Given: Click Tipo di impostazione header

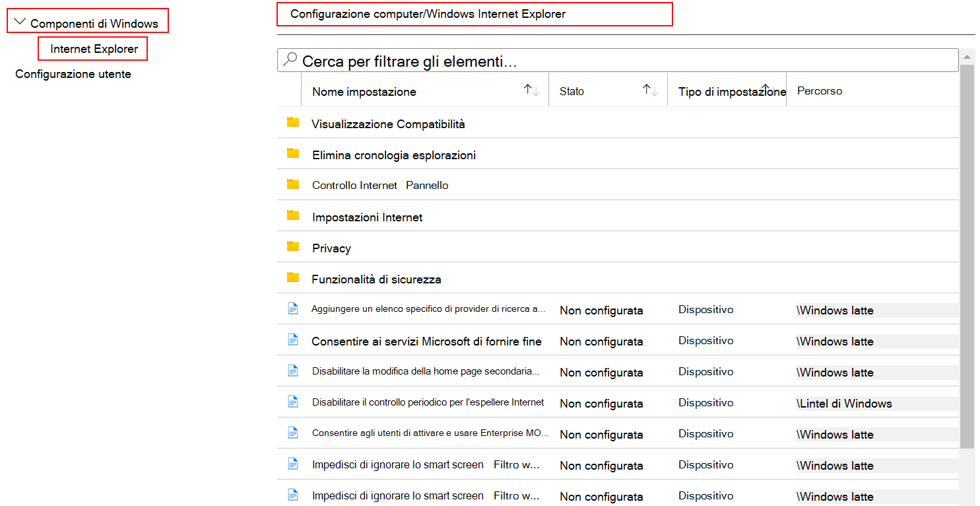Looking at the screenshot, I should (732, 92).
